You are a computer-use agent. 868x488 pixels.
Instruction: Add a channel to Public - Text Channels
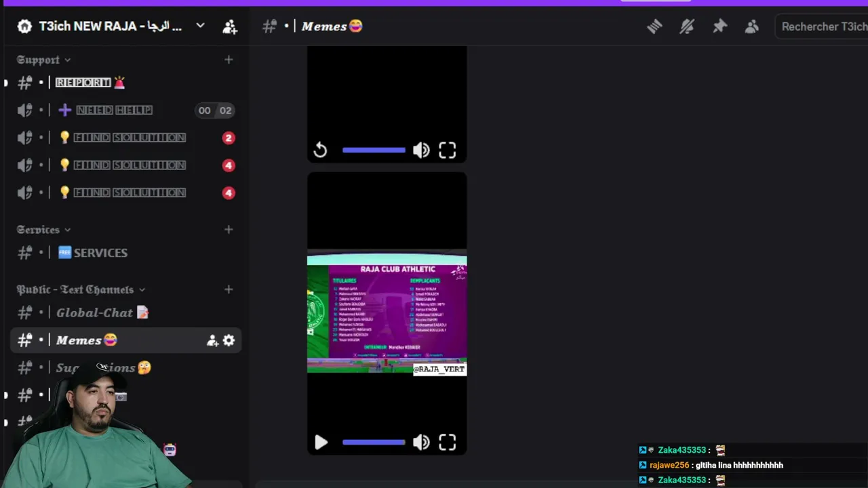(x=229, y=289)
